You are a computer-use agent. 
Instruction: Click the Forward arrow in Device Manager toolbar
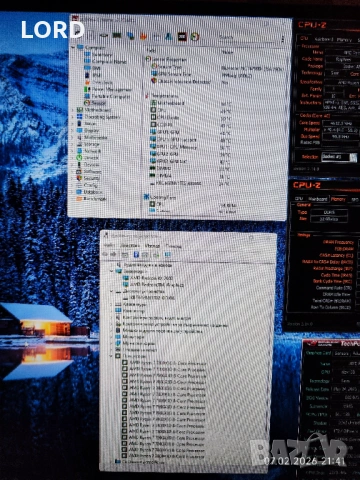(113, 254)
